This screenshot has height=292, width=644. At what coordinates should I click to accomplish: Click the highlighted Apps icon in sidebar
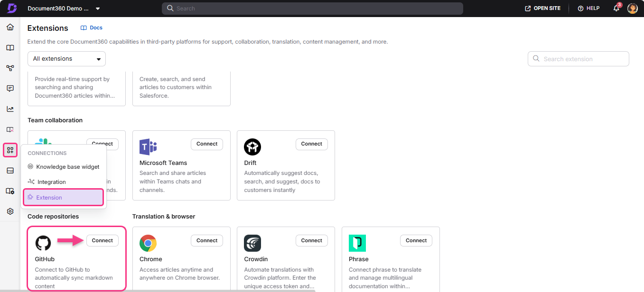point(10,150)
